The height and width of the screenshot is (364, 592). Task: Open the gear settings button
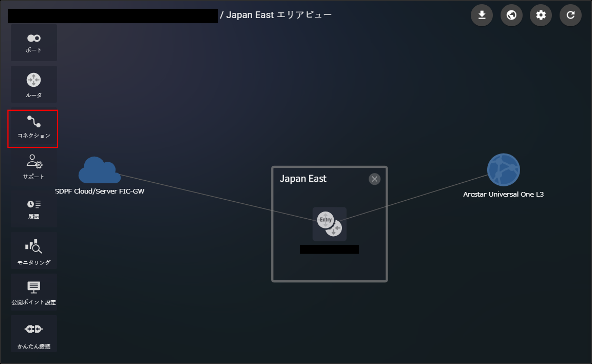coord(541,15)
